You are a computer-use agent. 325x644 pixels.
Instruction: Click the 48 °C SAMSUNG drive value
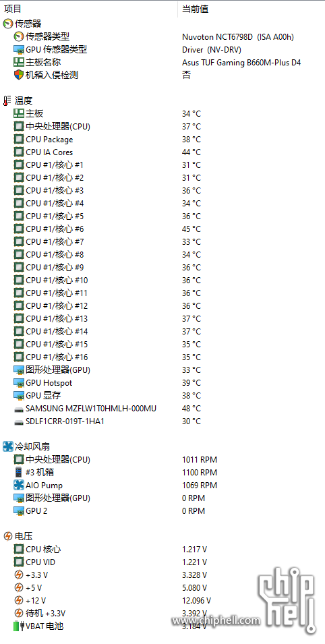[191, 409]
